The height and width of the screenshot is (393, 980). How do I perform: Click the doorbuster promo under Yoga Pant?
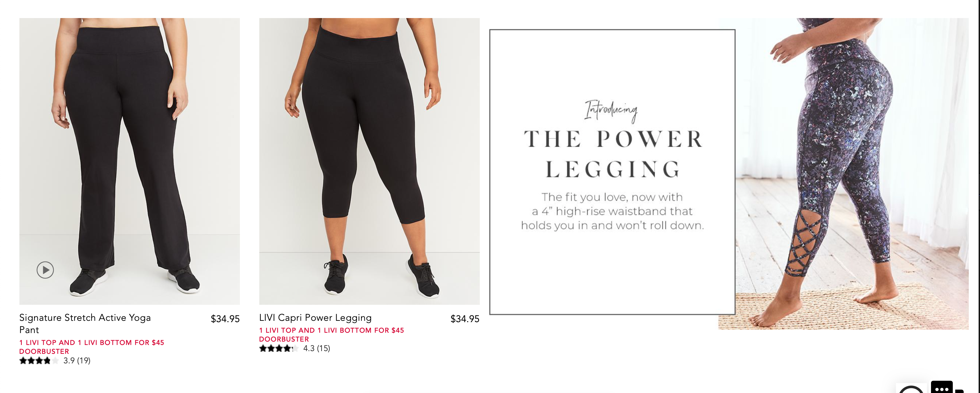pos(91,347)
